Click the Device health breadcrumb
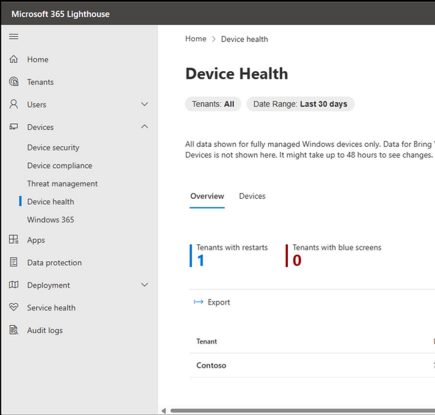435x415 pixels. coord(244,39)
